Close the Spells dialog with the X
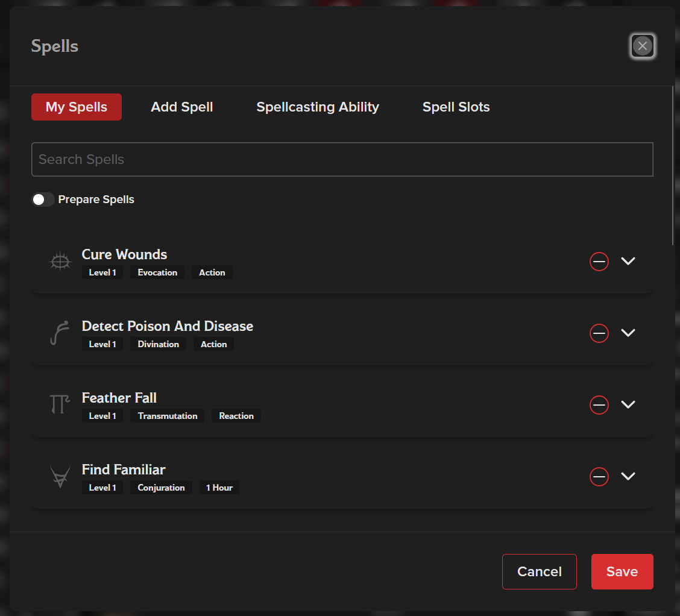 [642, 46]
